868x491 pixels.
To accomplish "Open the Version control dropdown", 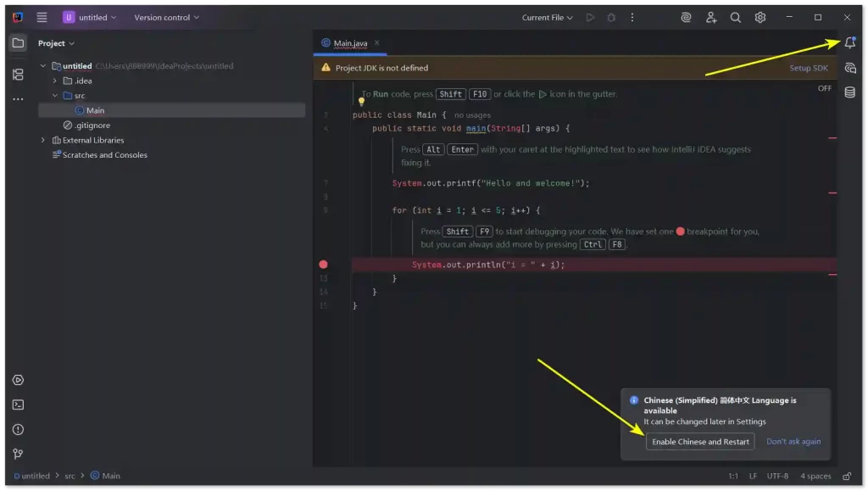I will coord(166,17).
